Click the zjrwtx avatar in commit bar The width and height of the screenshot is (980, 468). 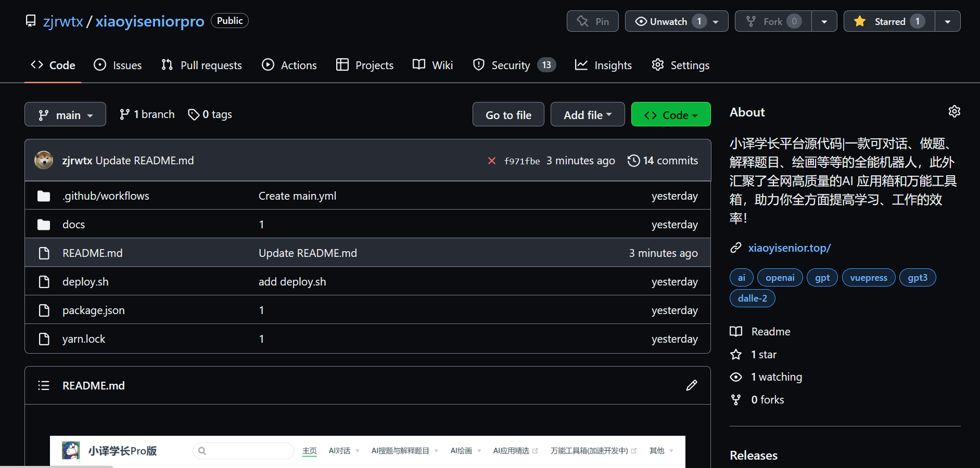44,160
